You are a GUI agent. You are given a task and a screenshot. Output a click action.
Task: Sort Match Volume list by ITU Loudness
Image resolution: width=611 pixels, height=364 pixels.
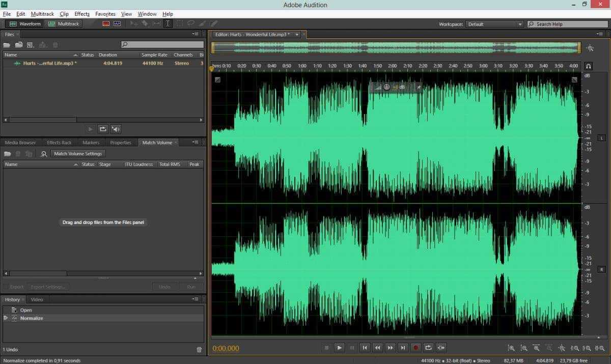(139, 164)
